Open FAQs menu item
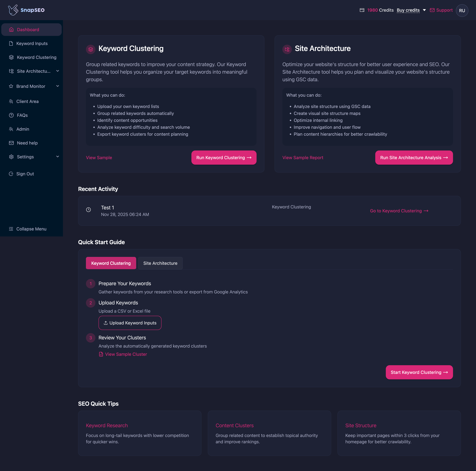476x471 pixels. tap(31, 115)
